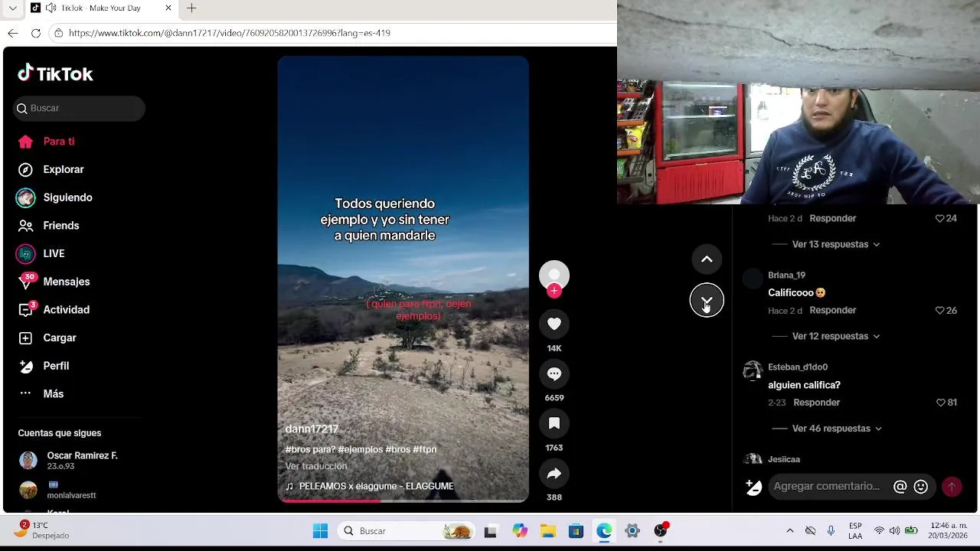Viewport: 980px width, 551px height.
Task: Go to previous video with up chevron
Action: (707, 259)
